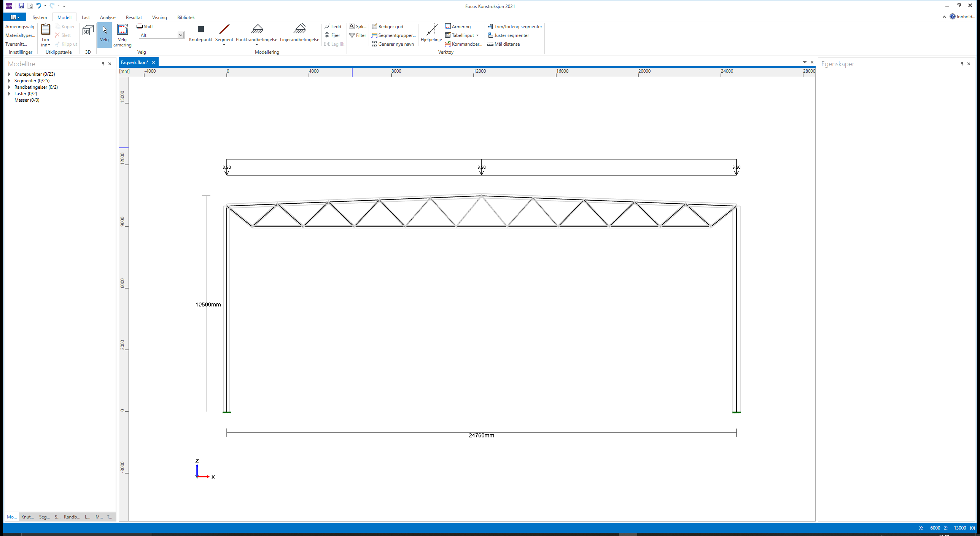980x536 pixels.
Task: Open Armeringsvalg settings
Action: [20, 27]
